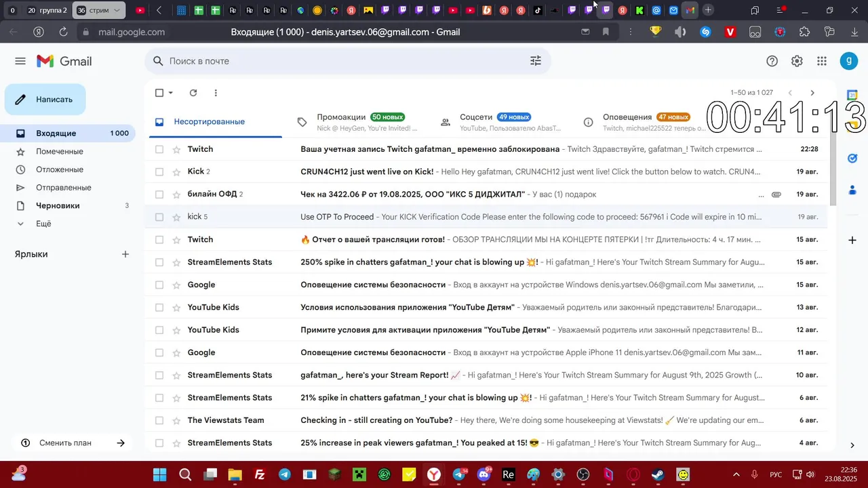The width and height of the screenshot is (868, 488).
Task: Open a new browser tab
Action: [708, 10]
